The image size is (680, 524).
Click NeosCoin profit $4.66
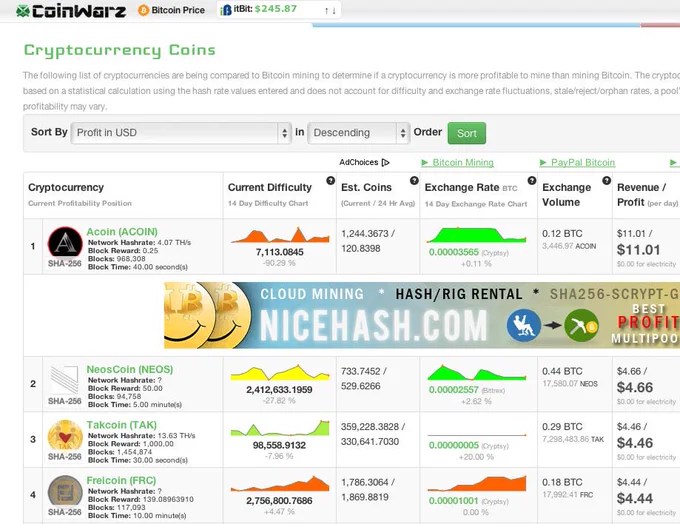tap(635, 387)
